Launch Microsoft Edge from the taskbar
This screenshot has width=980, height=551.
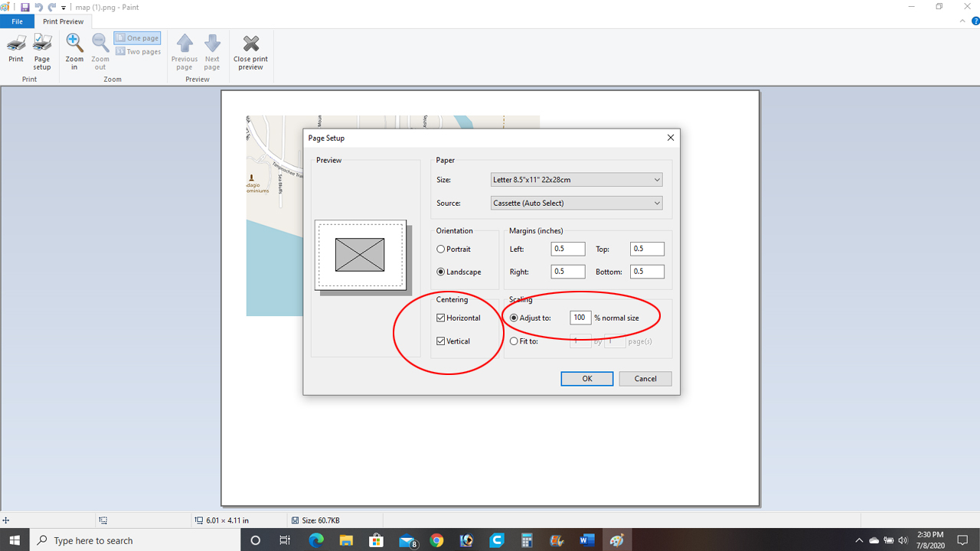(315, 540)
